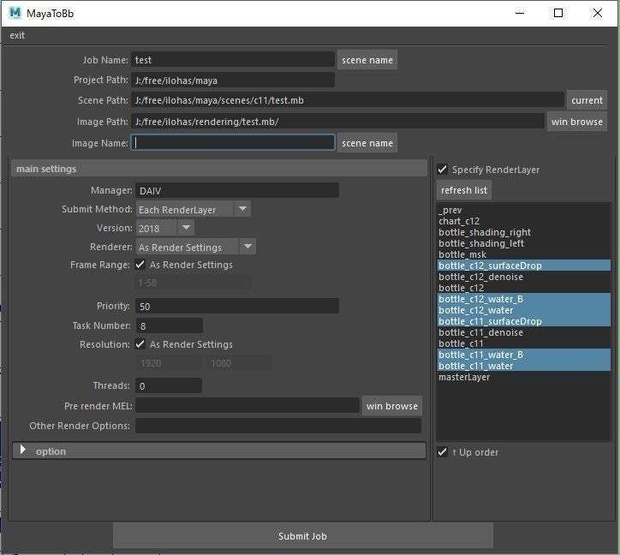The image size is (620, 555).
Task: Toggle Frame Range As Render Settings checkbox
Action: tap(140, 264)
